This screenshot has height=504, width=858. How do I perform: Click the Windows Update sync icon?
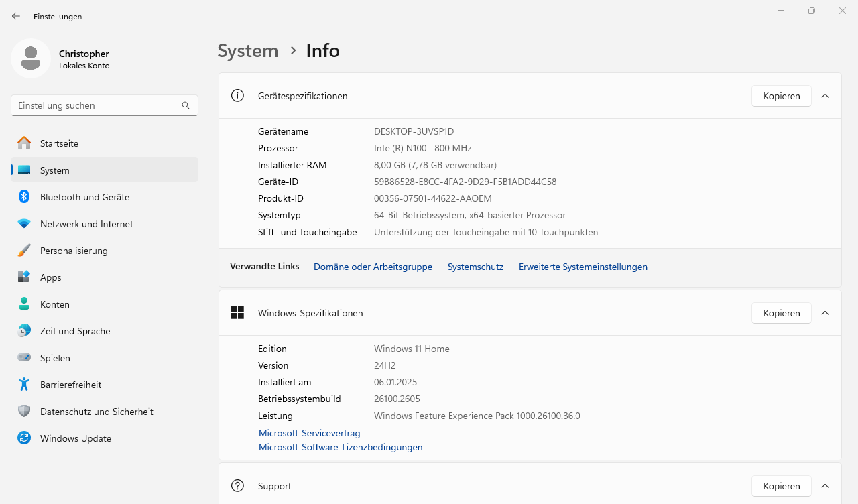tap(24, 438)
